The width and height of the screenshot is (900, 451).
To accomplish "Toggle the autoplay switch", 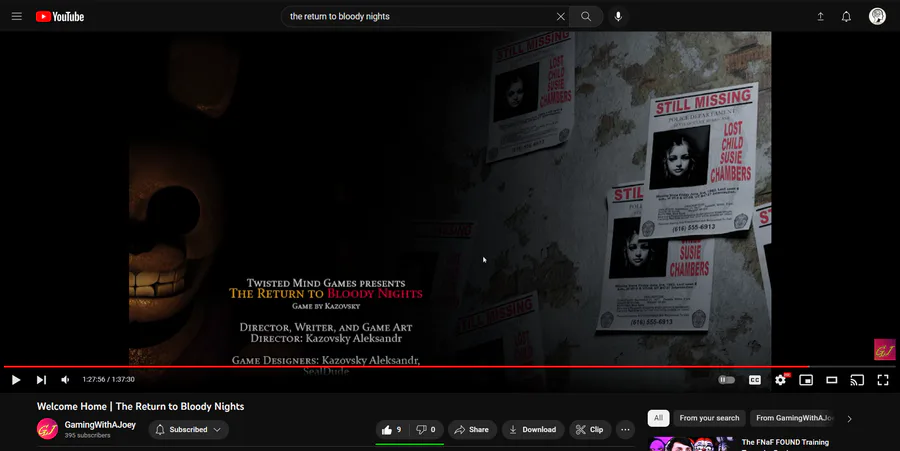I will (727, 380).
